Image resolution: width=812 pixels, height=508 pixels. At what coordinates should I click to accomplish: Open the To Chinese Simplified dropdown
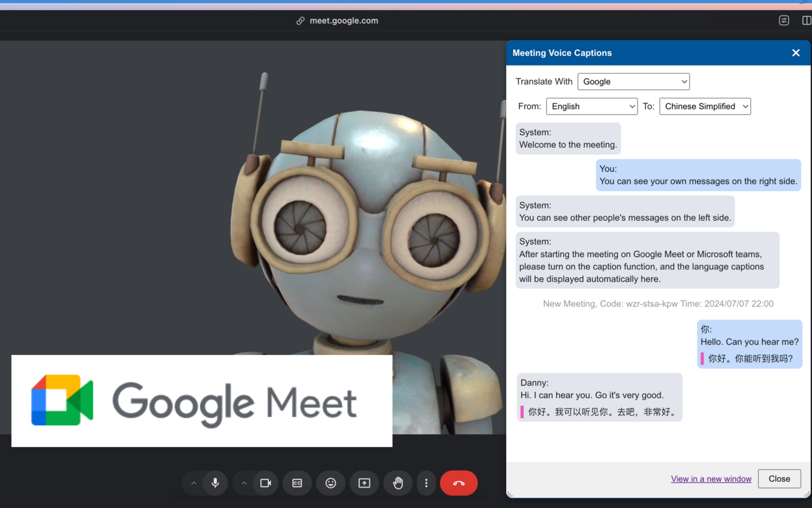[705, 106]
